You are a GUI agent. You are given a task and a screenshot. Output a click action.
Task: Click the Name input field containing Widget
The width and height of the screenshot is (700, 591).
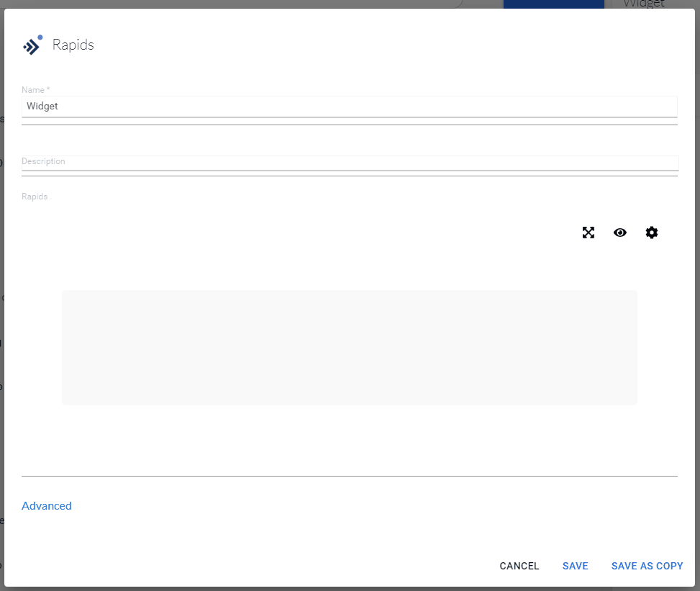[349, 107]
